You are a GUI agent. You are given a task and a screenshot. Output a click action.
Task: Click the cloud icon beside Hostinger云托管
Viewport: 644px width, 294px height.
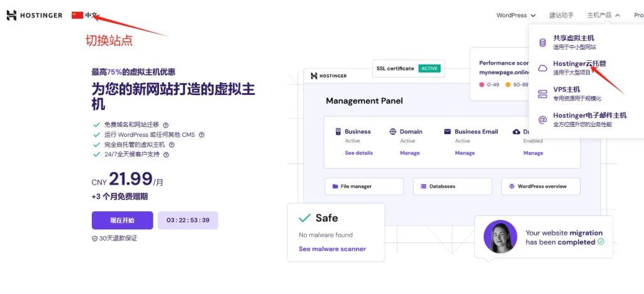(x=543, y=68)
